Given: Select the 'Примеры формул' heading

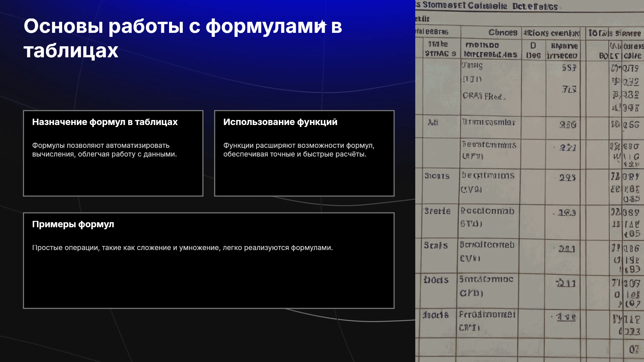Looking at the screenshot, I should [73, 224].
